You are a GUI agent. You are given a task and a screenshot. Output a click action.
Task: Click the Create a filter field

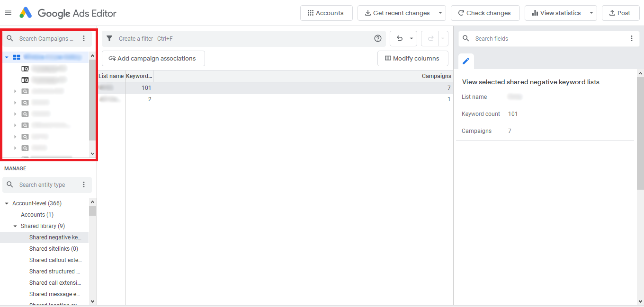(244, 39)
